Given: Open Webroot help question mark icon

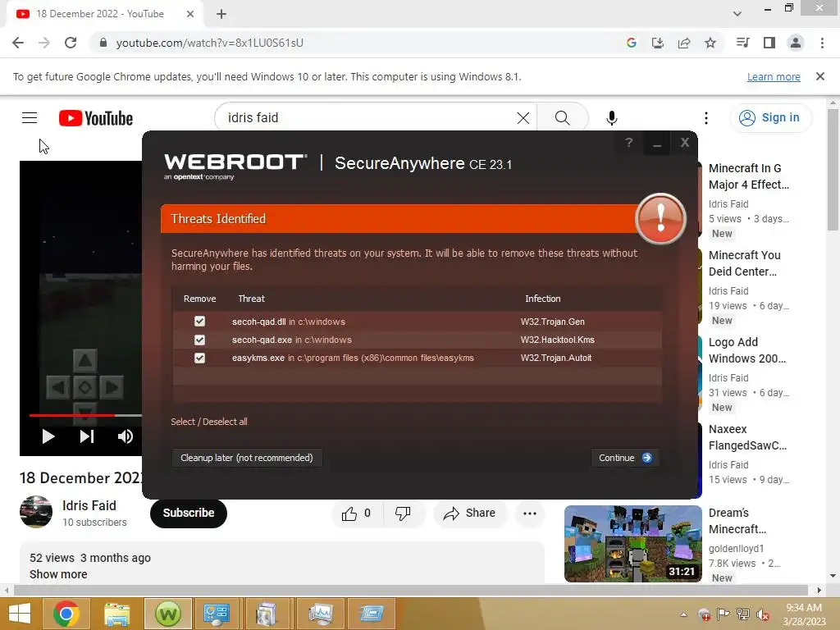Looking at the screenshot, I should (629, 143).
